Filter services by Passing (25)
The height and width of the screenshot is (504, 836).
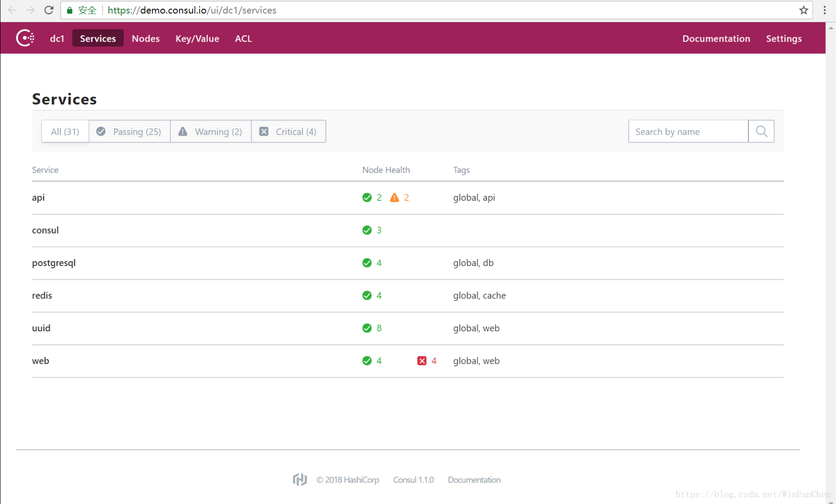coord(130,132)
